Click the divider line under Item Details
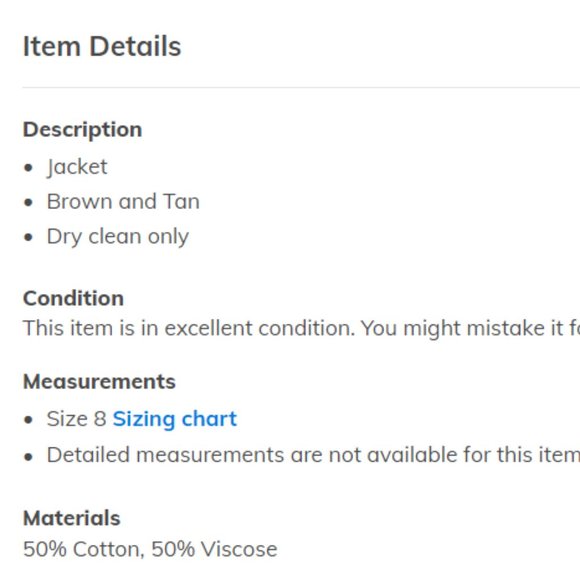Image resolution: width=580 pixels, height=580 pixels. point(301,88)
